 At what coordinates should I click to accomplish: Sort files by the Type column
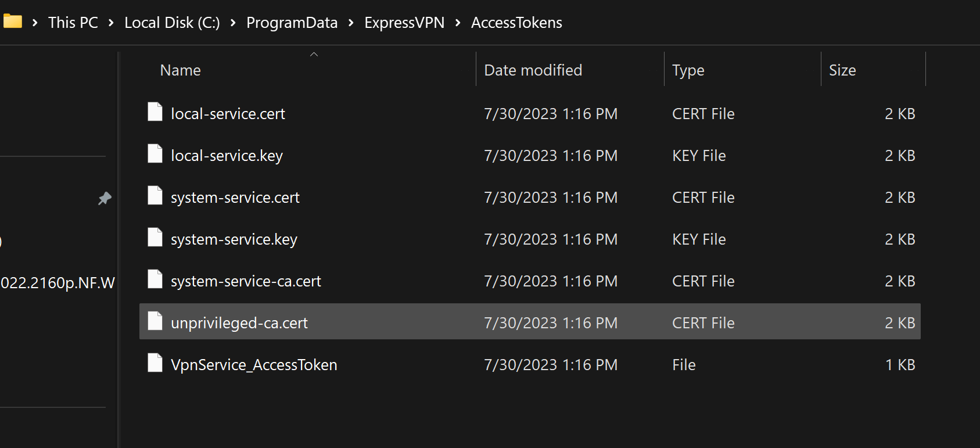[x=688, y=70]
